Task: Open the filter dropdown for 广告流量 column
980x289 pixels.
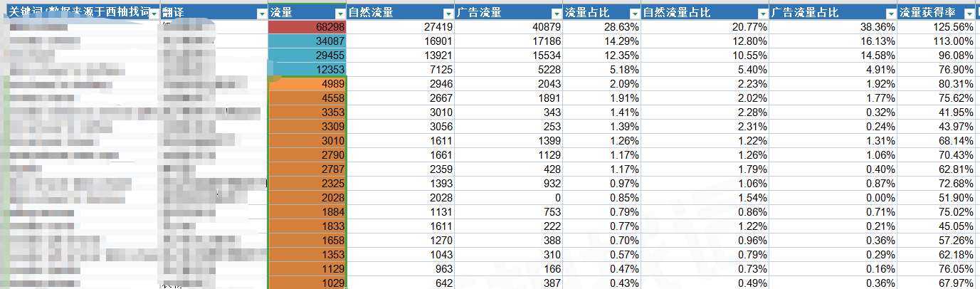Action: click(555, 14)
